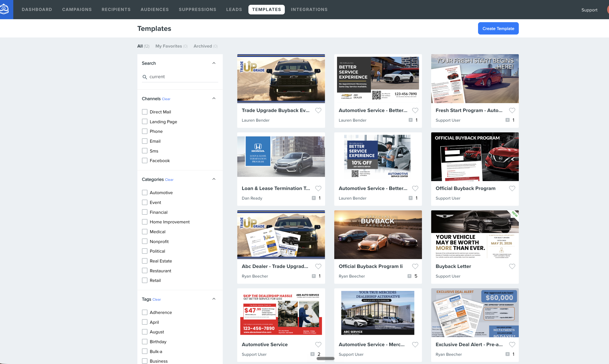
Task: Check the Financial category
Action: pyautogui.click(x=145, y=212)
